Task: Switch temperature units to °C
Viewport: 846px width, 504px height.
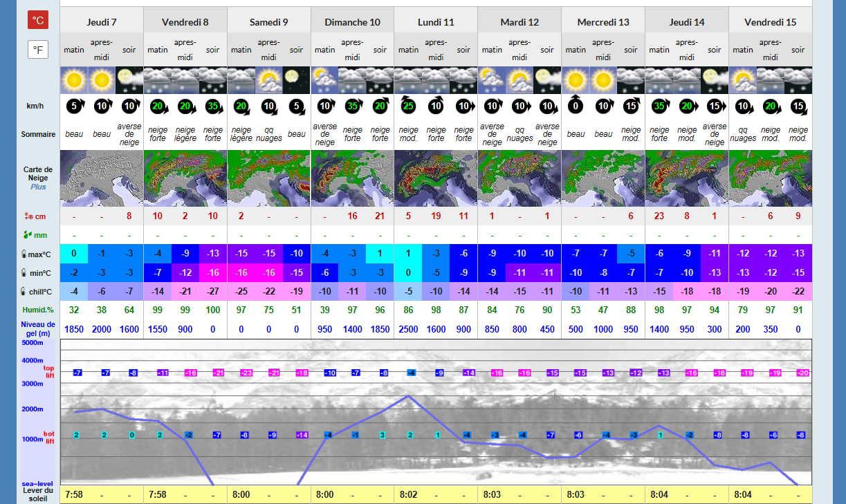Action: (x=38, y=20)
